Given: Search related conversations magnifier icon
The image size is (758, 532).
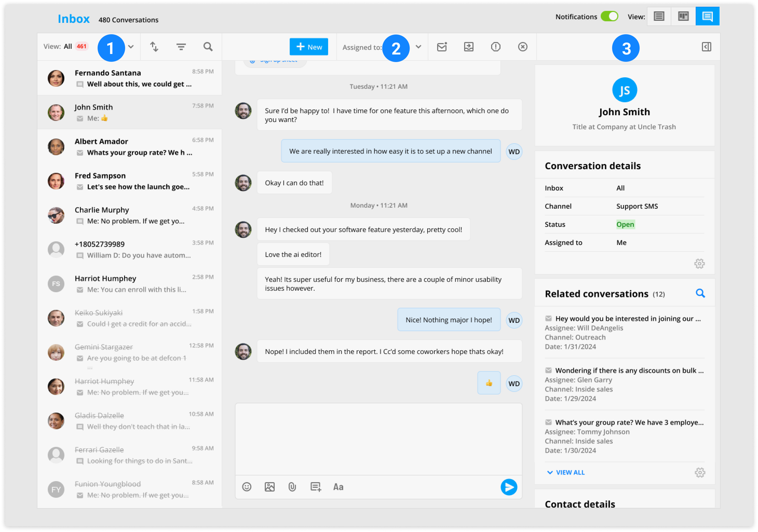Looking at the screenshot, I should [x=700, y=293].
